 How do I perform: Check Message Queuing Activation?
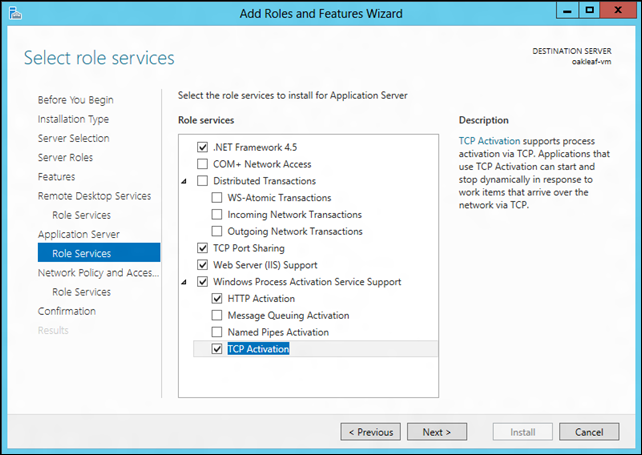pos(217,315)
